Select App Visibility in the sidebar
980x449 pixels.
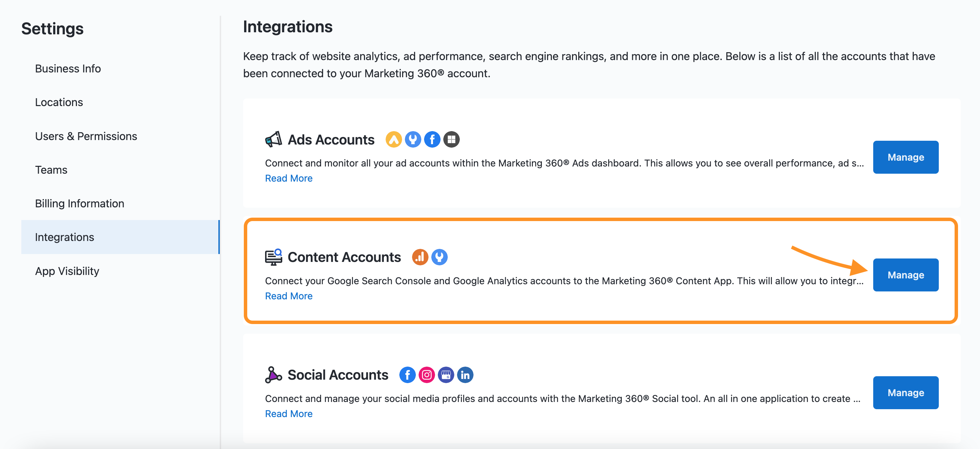(67, 271)
